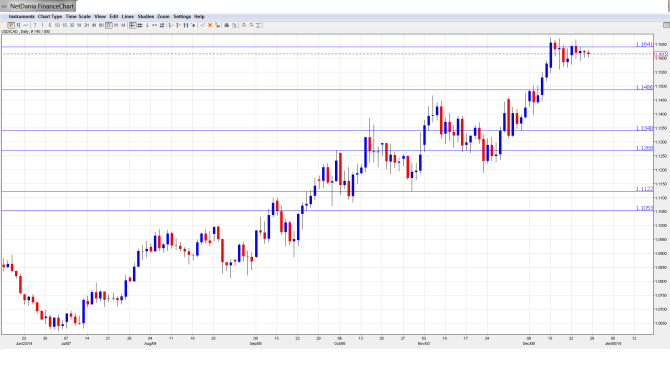This screenshot has width=670, height=377.
Task: Click the 1.1486 horizontal line label
Action: (644, 88)
